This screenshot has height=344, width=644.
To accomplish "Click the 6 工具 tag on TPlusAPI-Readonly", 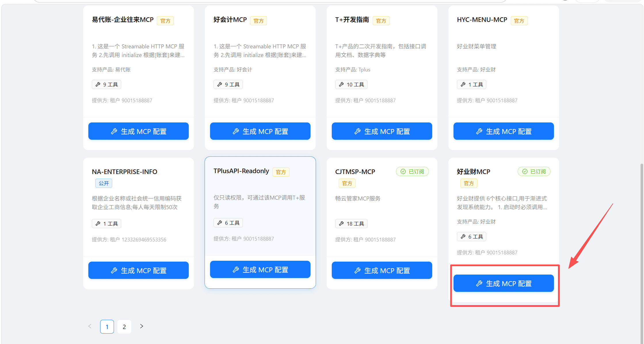I will point(228,223).
